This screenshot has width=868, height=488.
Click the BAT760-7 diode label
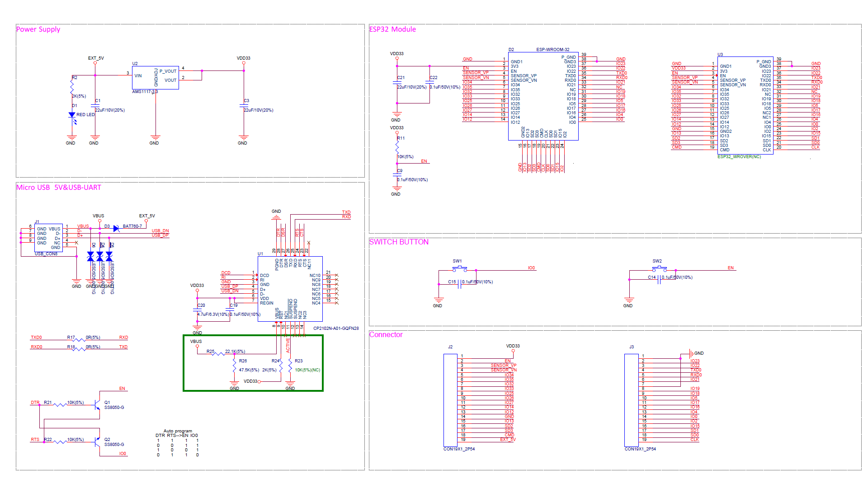pyautogui.click(x=132, y=226)
